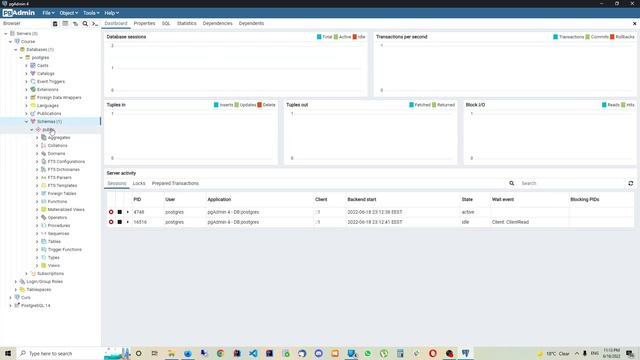Expand the Tablespaces node
This screenshot has height=360, width=640.
16,289
